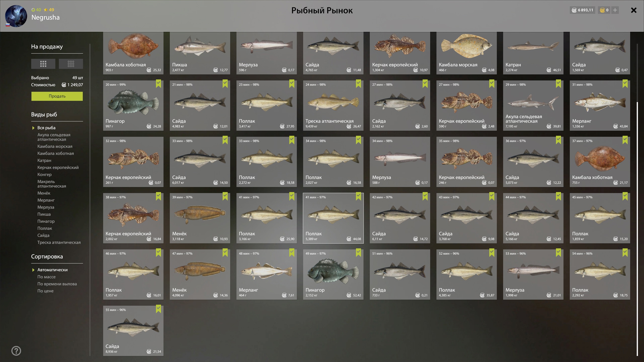Click the plus icon to add gold coins
This screenshot has width=644, height=362.
[615, 10]
